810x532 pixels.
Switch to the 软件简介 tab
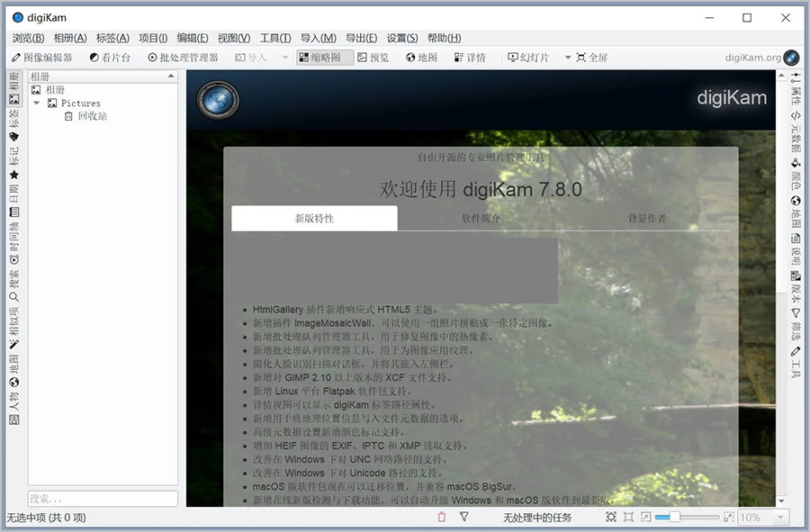[x=481, y=219]
